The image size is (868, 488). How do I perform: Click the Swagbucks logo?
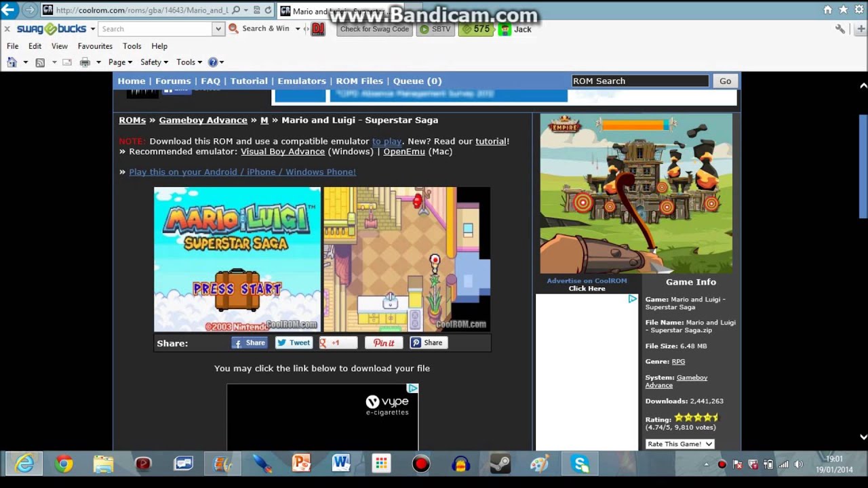52,29
